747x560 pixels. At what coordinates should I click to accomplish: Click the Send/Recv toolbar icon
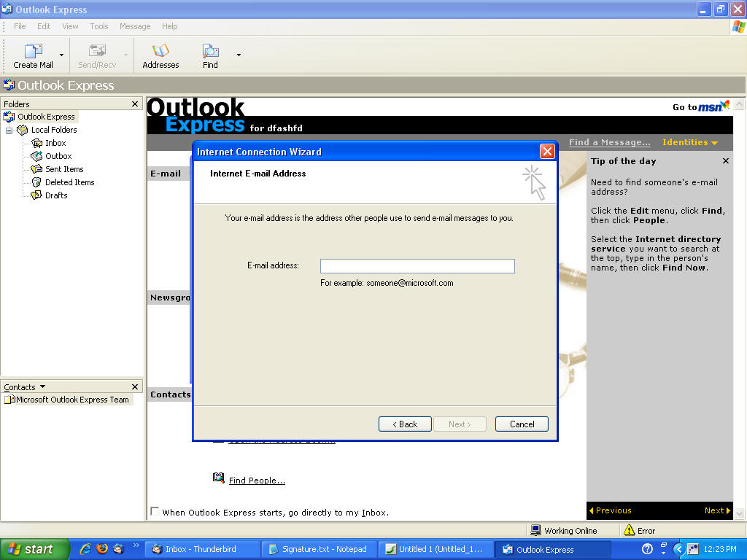coord(97,50)
